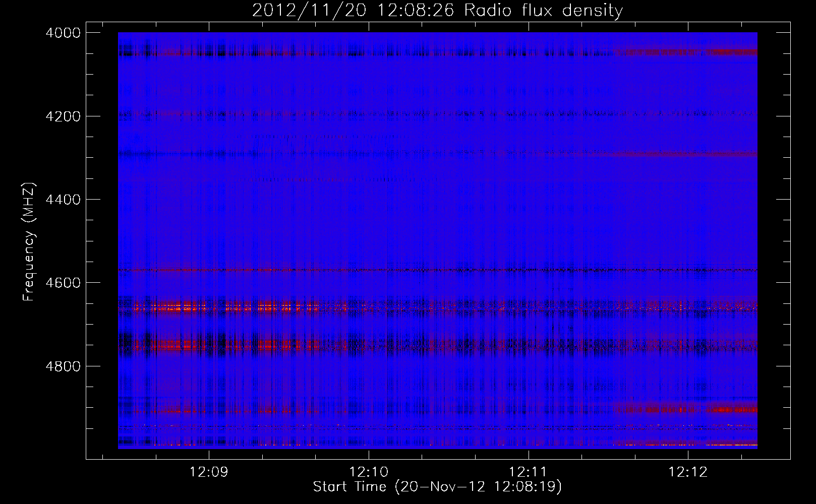This screenshot has width=816, height=504.
Task: Click the y-axis label "Frequency (MHZ)"
Action: point(29,242)
